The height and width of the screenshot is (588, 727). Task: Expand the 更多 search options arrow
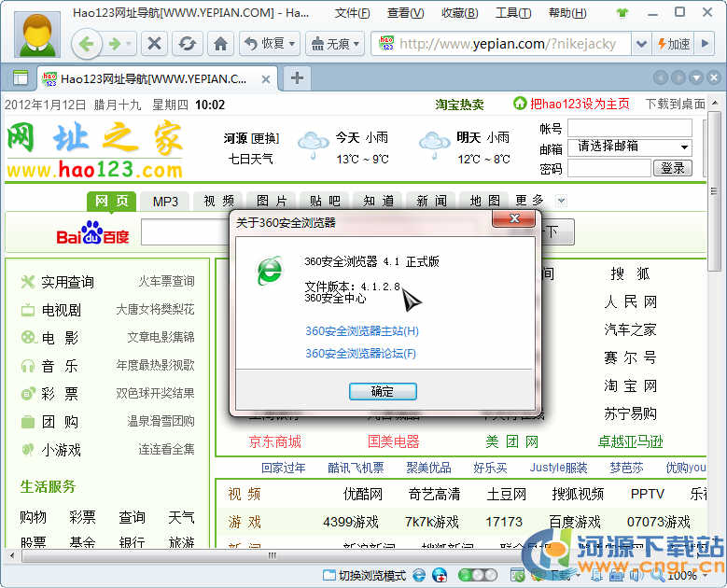tap(561, 201)
